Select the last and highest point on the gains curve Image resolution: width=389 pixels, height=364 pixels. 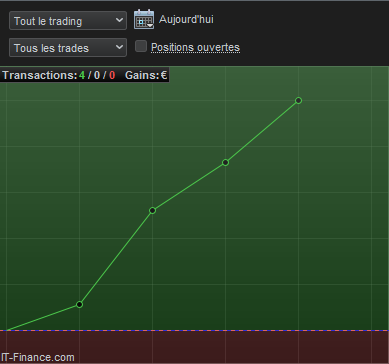coord(299,100)
